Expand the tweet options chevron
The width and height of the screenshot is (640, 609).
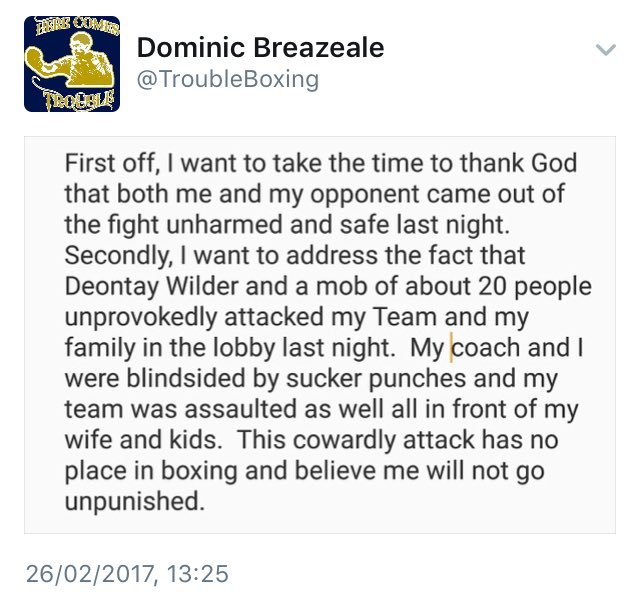tap(606, 50)
